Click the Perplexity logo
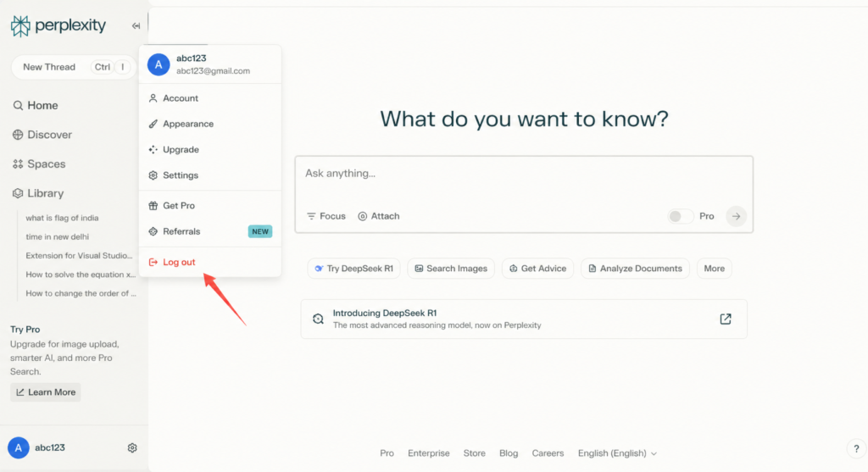868x472 pixels. [58, 25]
